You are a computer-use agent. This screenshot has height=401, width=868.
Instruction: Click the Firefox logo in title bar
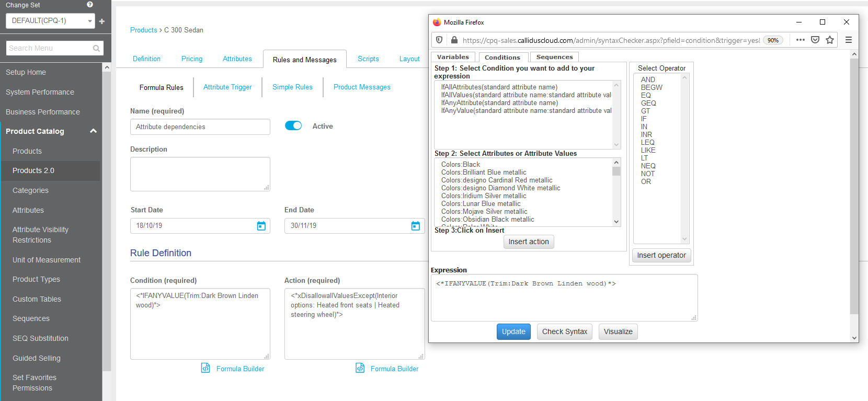[x=437, y=22]
